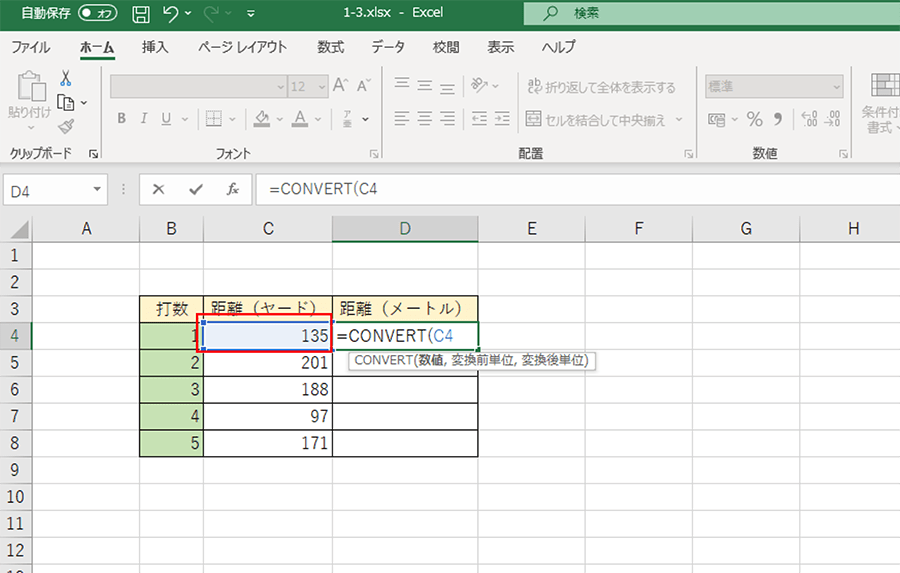Open Customize Quick Access Toolbar dropdown
900x573 pixels.
[x=251, y=13]
